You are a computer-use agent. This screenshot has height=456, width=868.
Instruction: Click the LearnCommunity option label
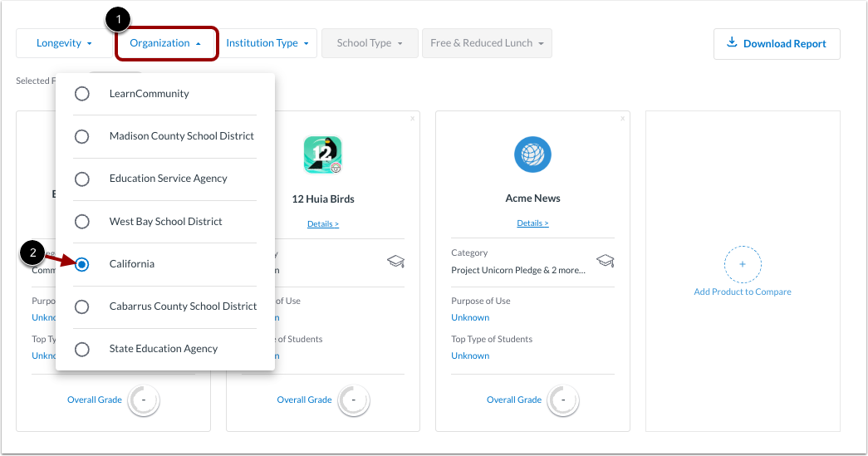tap(149, 94)
